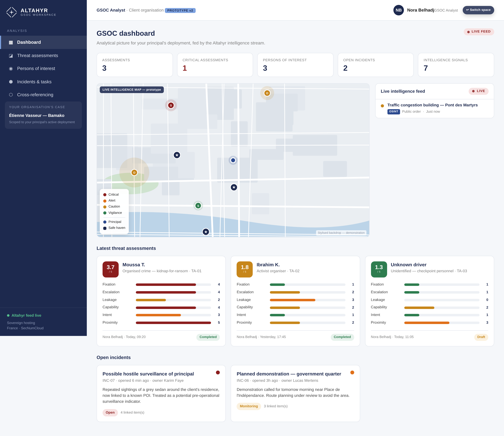Open Unknown driver assessment title
504x436 pixels.
(x=409, y=265)
